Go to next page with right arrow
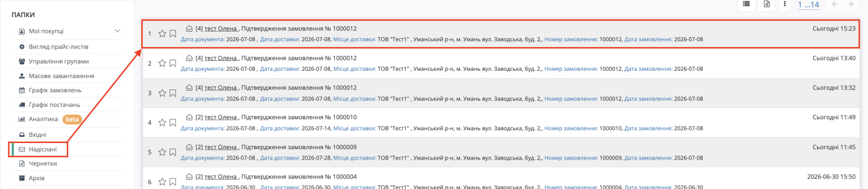The height and width of the screenshot is (189, 868). [x=850, y=4]
